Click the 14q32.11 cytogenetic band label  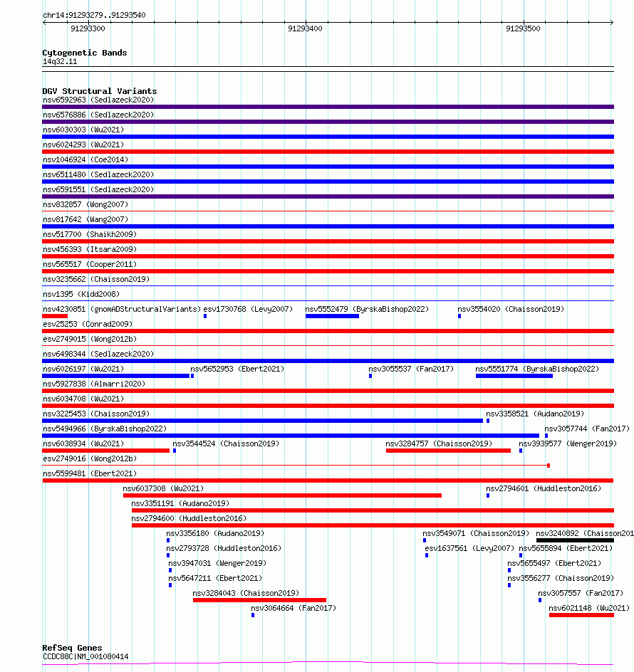click(60, 62)
